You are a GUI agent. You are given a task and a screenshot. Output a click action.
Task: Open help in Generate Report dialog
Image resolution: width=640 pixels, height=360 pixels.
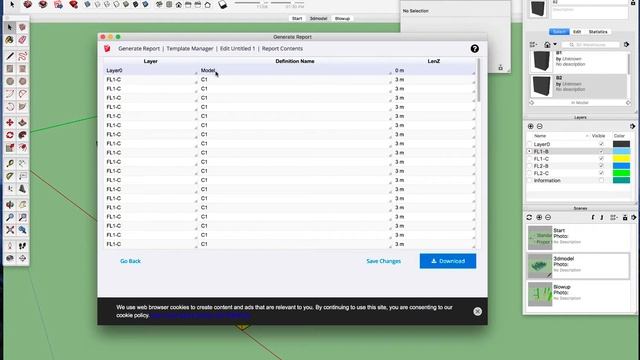pyautogui.click(x=474, y=49)
